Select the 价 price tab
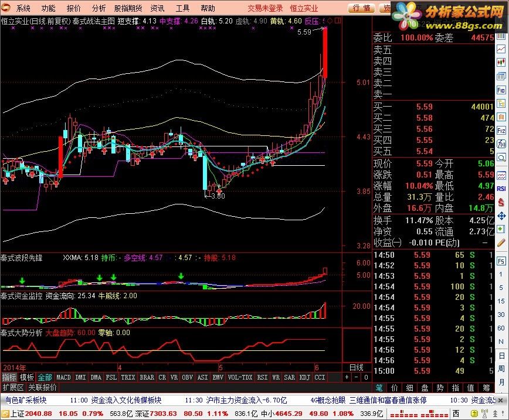The height and width of the screenshot is (420, 509). pos(394,388)
